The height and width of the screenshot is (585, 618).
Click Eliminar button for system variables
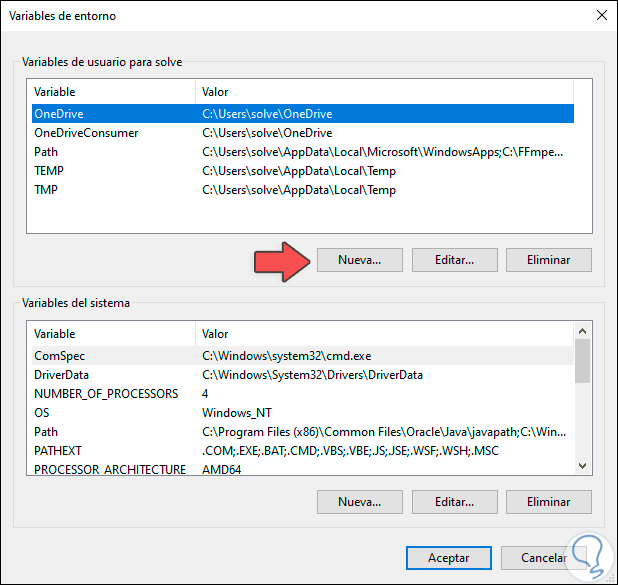click(549, 501)
